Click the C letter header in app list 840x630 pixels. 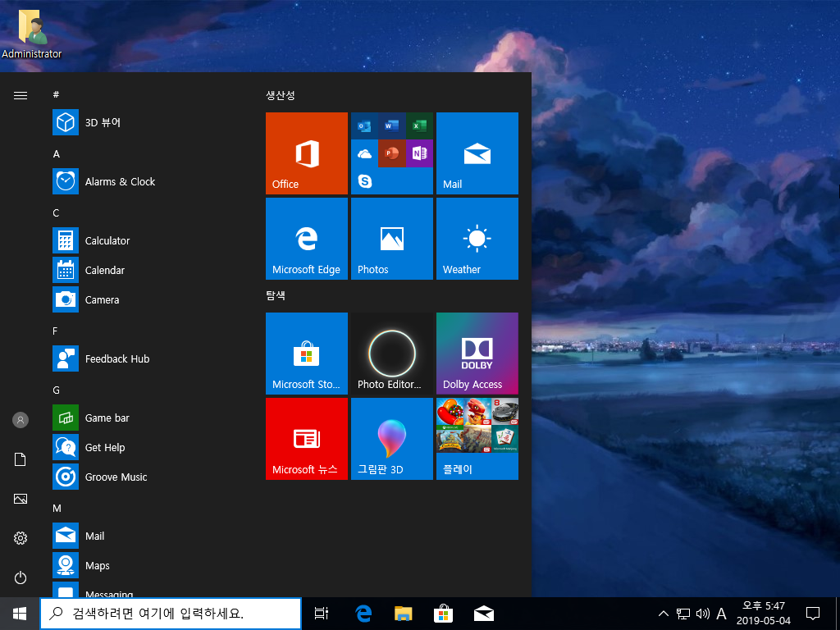(x=56, y=212)
